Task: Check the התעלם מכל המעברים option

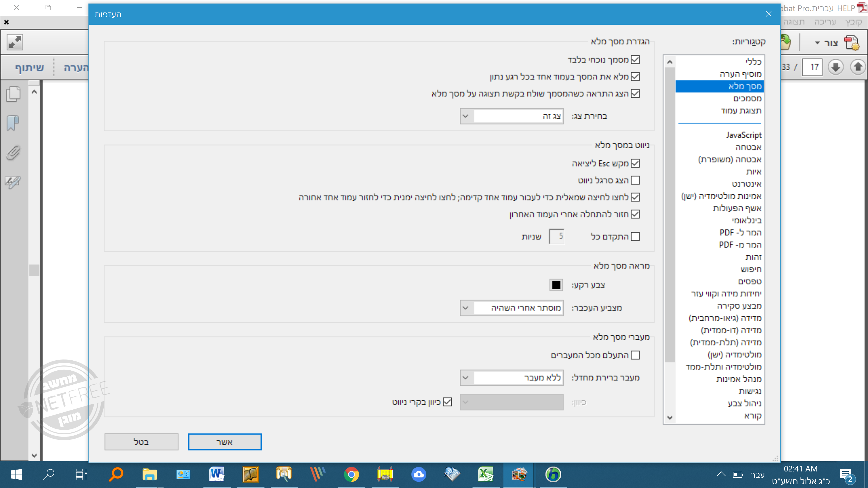Action: pyautogui.click(x=635, y=355)
